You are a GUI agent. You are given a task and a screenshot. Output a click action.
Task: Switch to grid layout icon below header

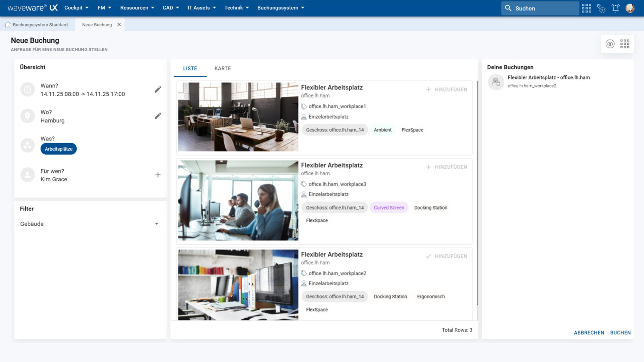click(x=625, y=44)
